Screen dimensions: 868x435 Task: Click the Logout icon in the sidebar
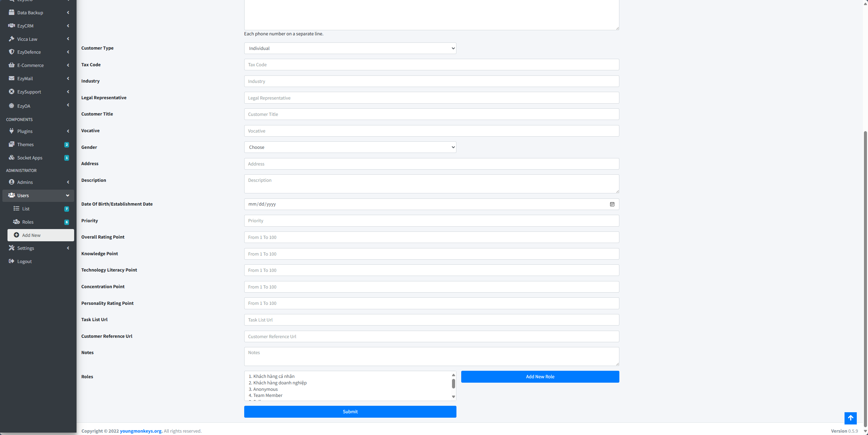coord(12,261)
